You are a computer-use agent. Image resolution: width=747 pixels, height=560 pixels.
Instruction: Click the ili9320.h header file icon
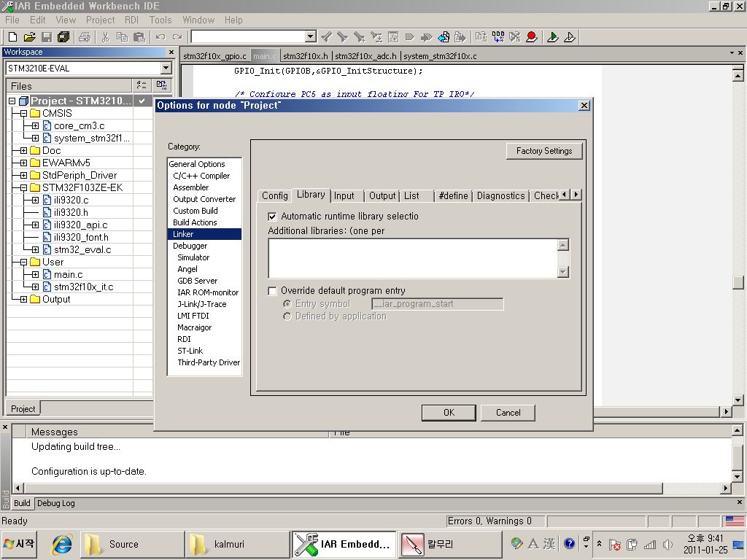coord(47,212)
